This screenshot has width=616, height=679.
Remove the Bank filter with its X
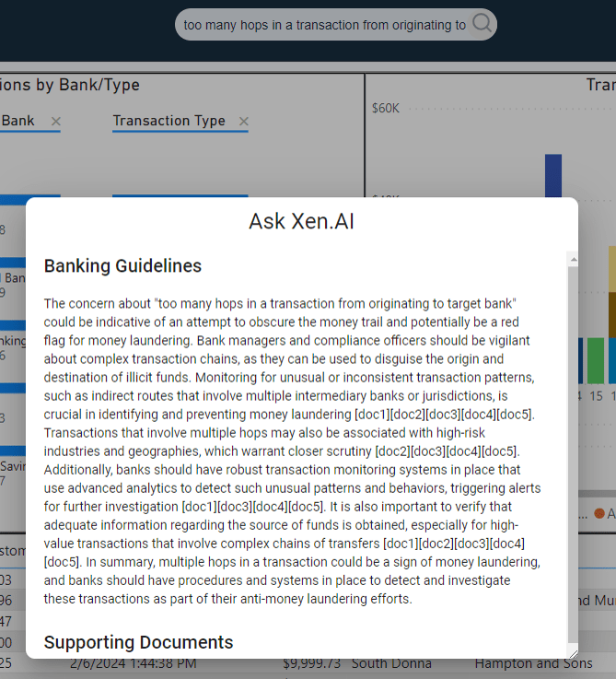point(56,122)
